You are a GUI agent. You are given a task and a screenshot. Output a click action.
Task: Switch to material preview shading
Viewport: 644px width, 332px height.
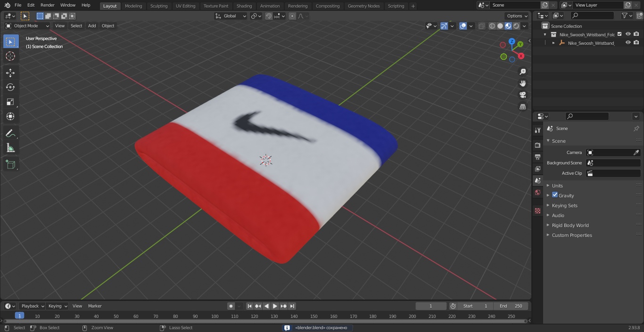508,26
